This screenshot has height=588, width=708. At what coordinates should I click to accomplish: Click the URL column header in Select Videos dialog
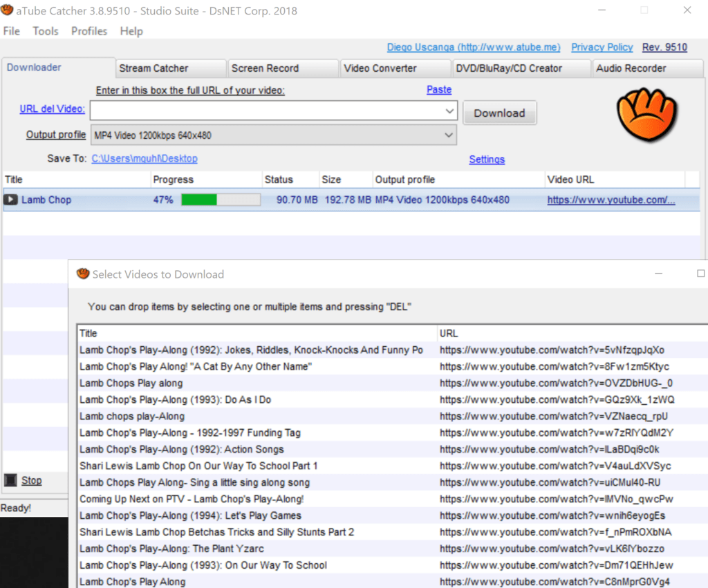coord(572,334)
